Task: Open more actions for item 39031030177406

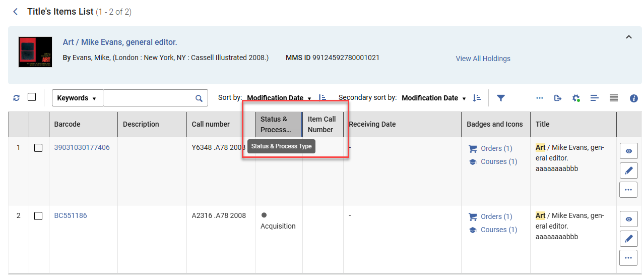Action: (628, 190)
